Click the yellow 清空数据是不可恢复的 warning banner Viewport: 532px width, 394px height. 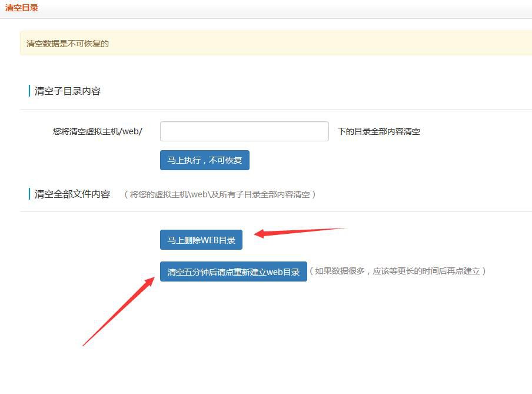[68, 44]
